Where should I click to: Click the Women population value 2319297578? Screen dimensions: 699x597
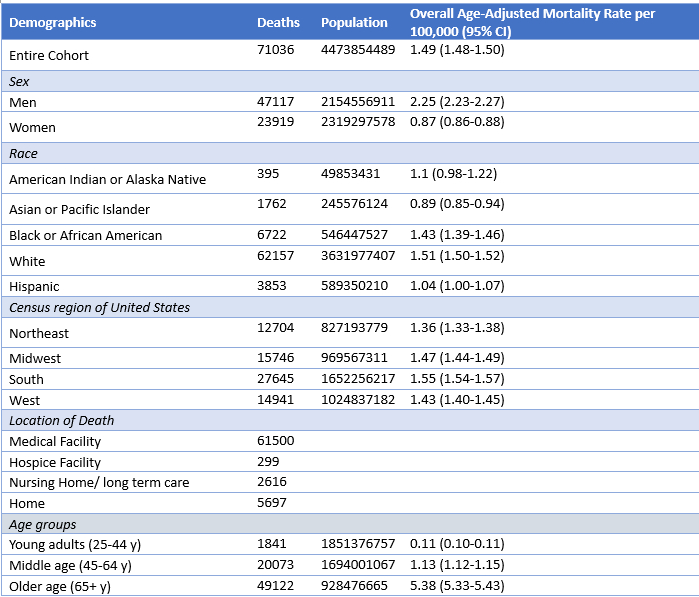coord(358,122)
